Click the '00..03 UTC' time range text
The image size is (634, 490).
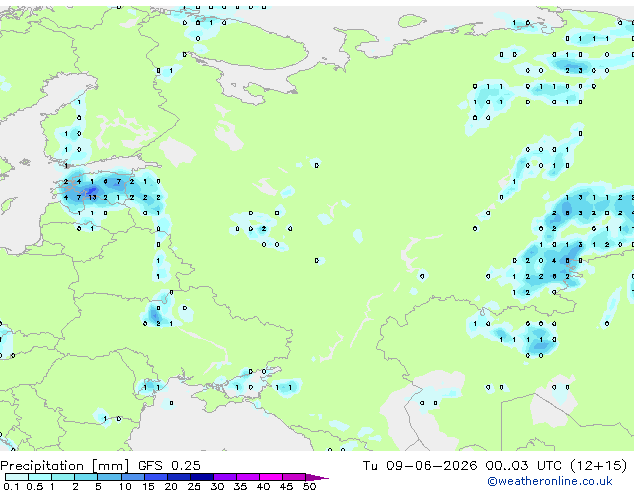pyautogui.click(x=523, y=466)
